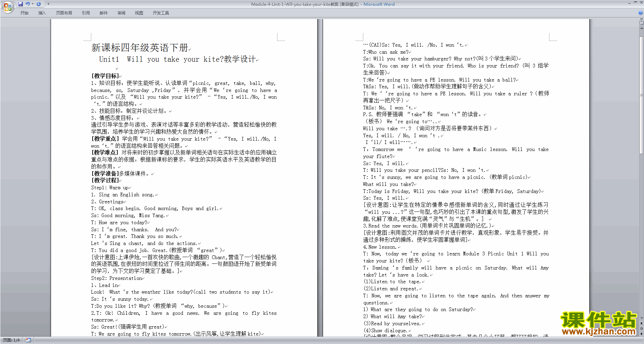Undo the last action
This screenshot has width=644, height=344.
point(28,4)
